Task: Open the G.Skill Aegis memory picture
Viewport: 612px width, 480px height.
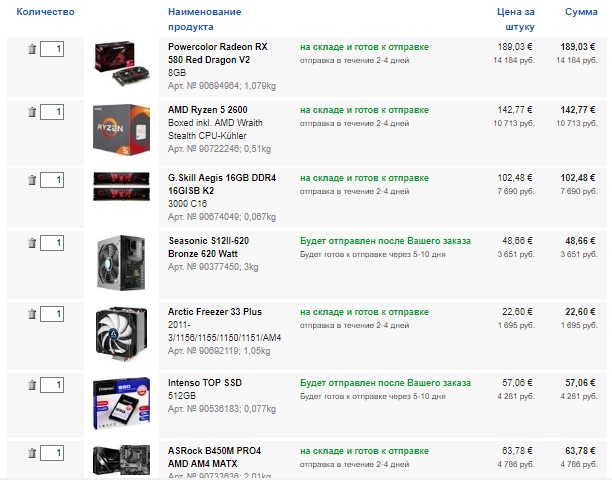Action: 122,187
